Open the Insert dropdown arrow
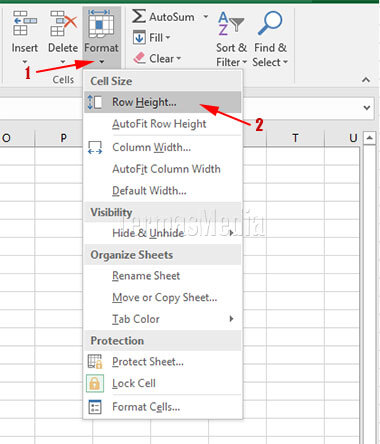Screen dimensions: 380x444 (25, 62)
